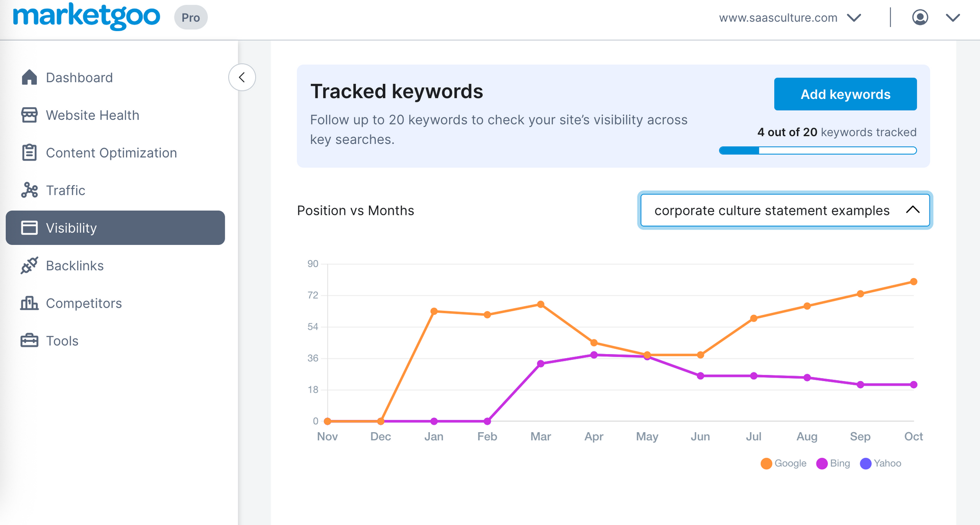This screenshot has width=980, height=525.
Task: Click the Competitors chart icon
Action: [30, 303]
